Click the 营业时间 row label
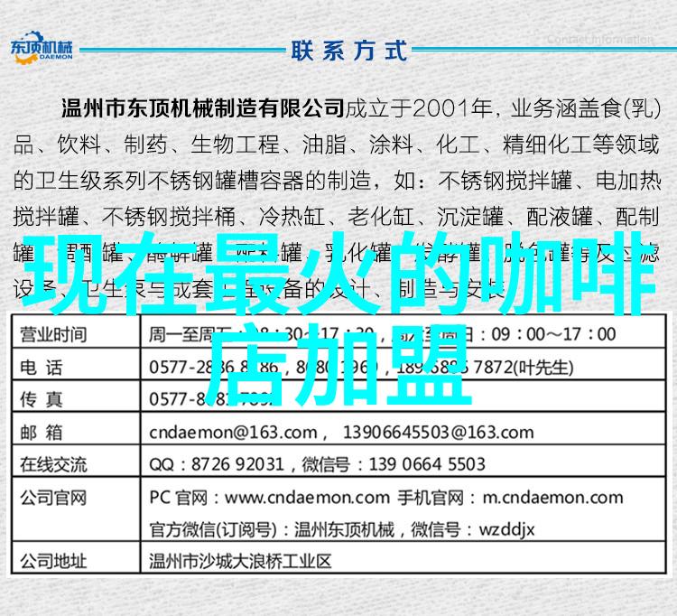Image resolution: width=677 pixels, height=616 pixels. click(x=53, y=334)
